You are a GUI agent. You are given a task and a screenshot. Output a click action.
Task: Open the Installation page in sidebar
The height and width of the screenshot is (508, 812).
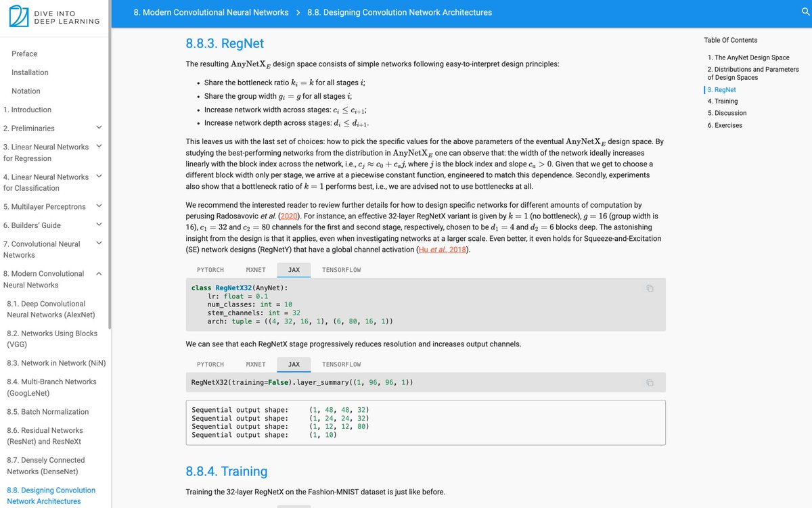30,72
